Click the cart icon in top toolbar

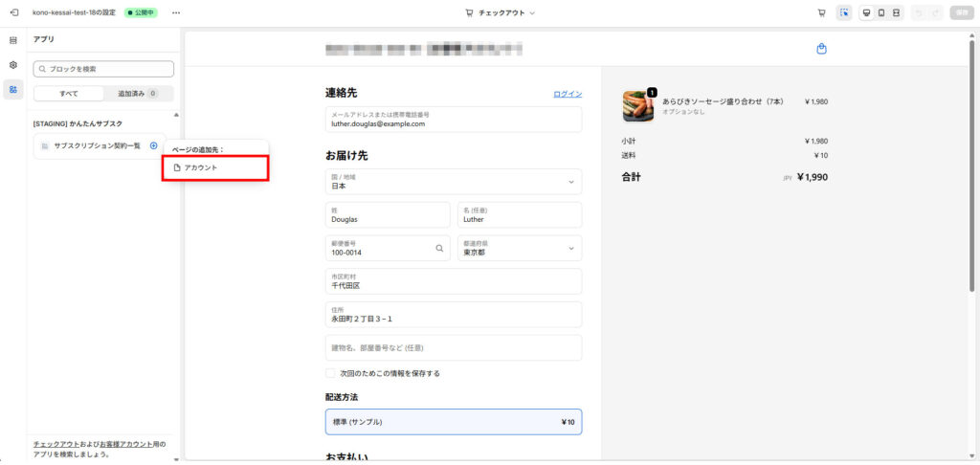[x=821, y=13]
